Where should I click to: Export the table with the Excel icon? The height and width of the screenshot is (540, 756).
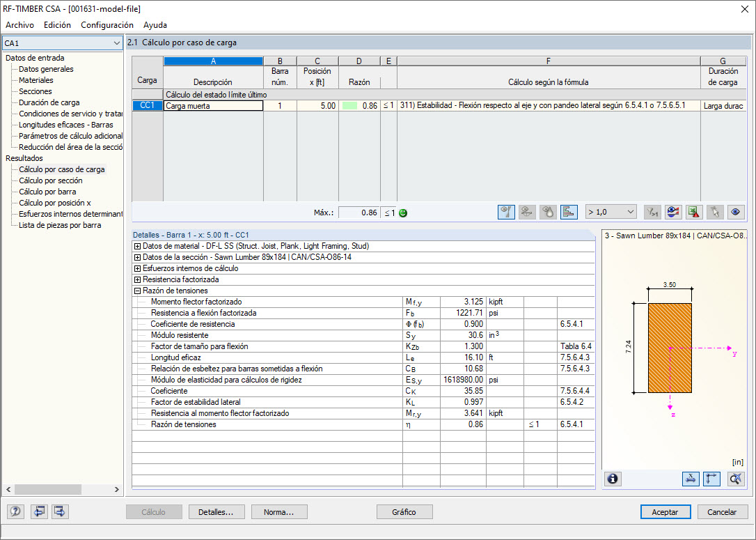pos(694,212)
